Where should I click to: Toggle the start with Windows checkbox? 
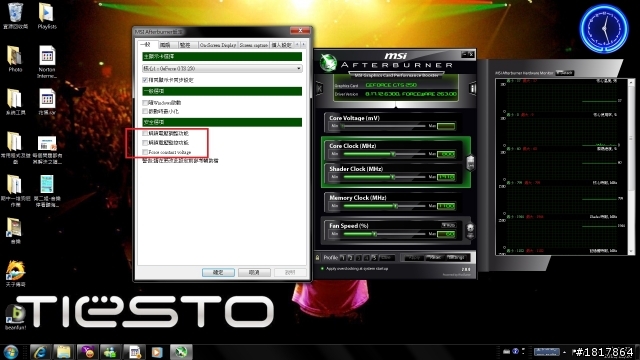pos(145,102)
